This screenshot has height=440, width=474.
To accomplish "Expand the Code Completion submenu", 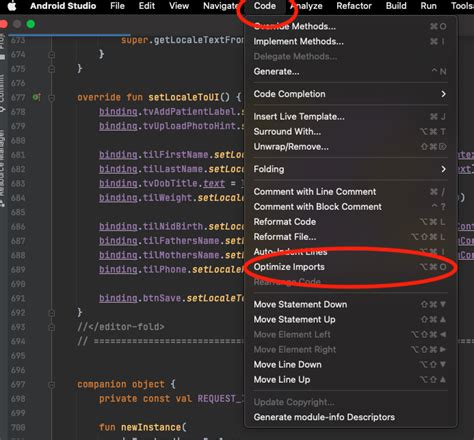I will (351, 94).
